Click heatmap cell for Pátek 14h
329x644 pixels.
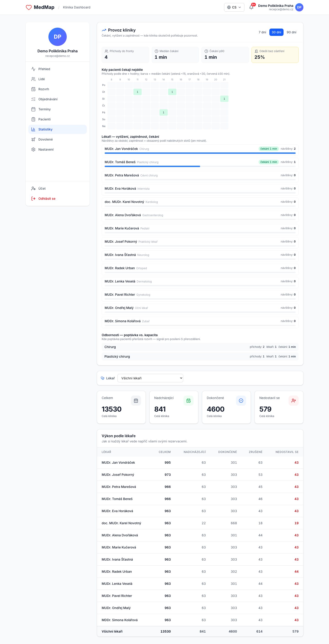(164, 112)
